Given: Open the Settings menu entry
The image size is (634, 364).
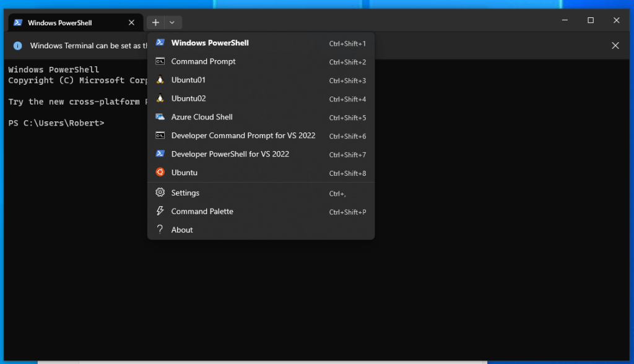Looking at the screenshot, I should click(x=185, y=193).
